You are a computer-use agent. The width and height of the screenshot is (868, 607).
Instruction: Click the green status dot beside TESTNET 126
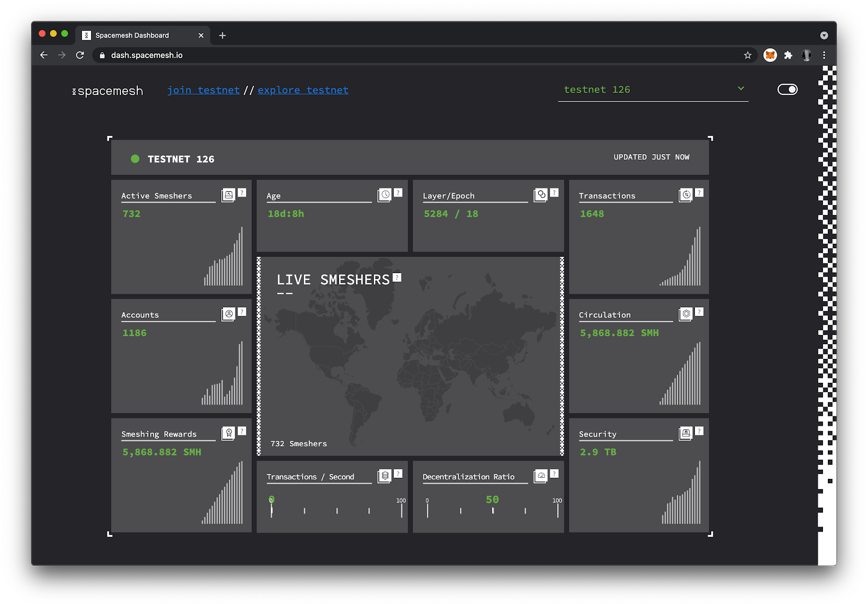(x=135, y=159)
